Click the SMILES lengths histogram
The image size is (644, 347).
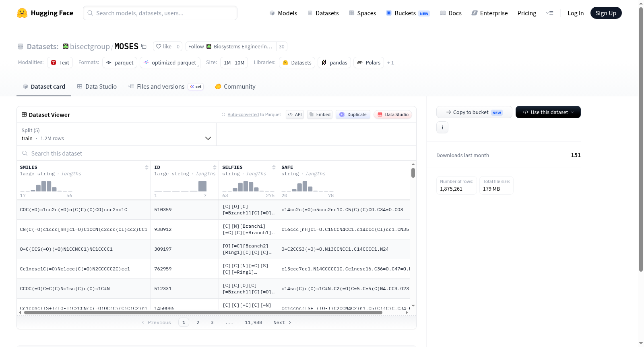point(46,186)
